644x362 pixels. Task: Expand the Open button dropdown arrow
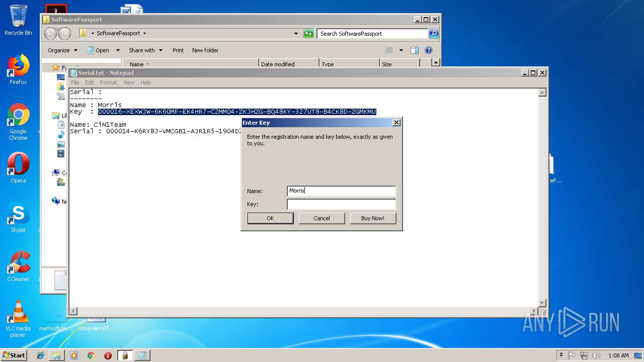click(x=118, y=50)
